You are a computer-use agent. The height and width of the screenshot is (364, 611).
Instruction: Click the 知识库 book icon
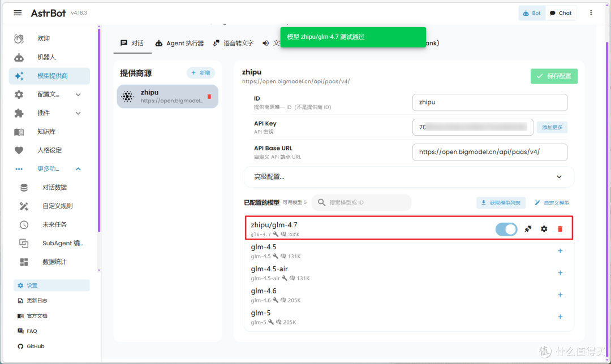click(x=19, y=132)
